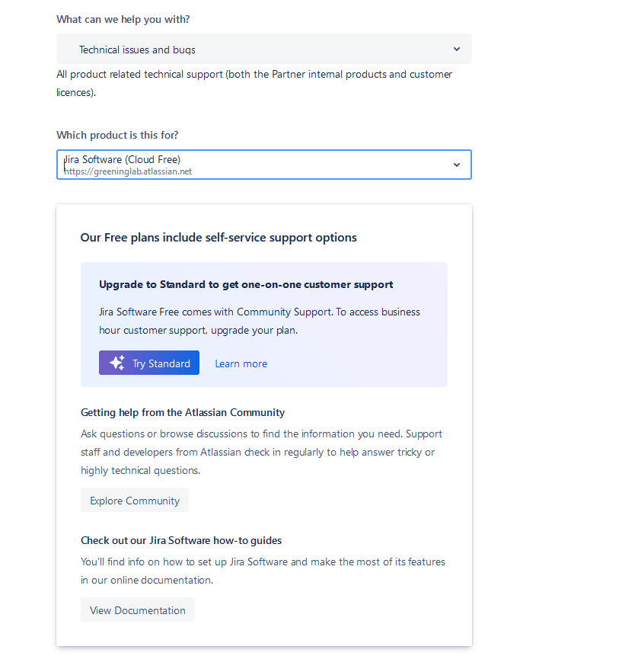This screenshot has width=622, height=672.
Task: Click the 'Ask questions or browse discussions' paragraph
Action: [261, 452]
